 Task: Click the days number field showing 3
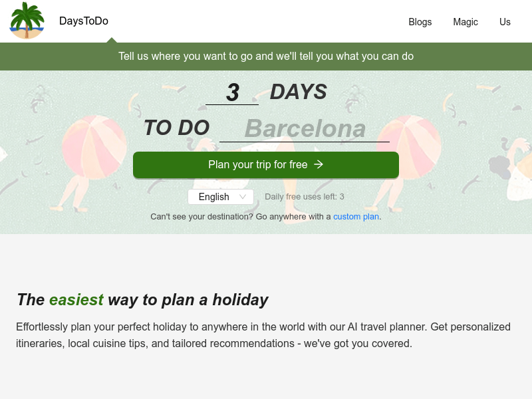click(232, 93)
